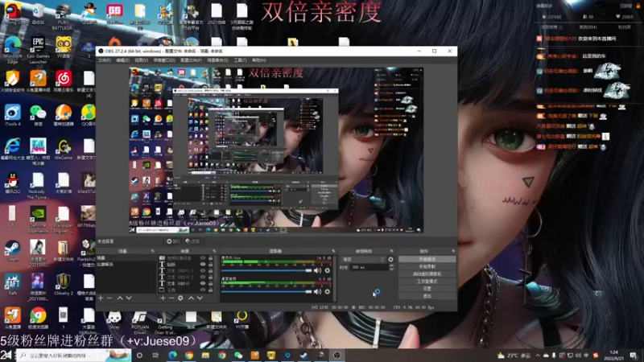Mute the 桌面音频 track speaker icon

[x=317, y=291]
